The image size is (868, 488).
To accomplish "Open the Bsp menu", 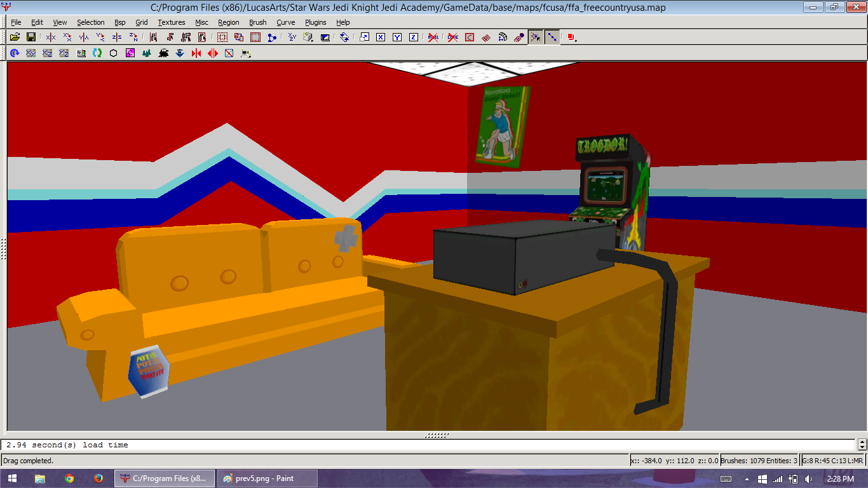I will pyautogui.click(x=120, y=22).
